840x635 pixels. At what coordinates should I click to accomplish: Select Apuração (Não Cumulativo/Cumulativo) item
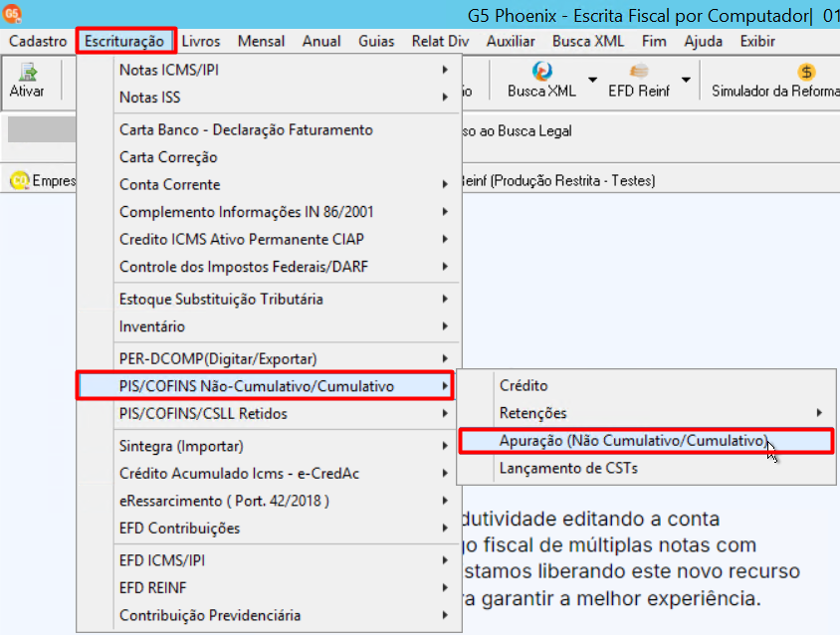click(646, 441)
